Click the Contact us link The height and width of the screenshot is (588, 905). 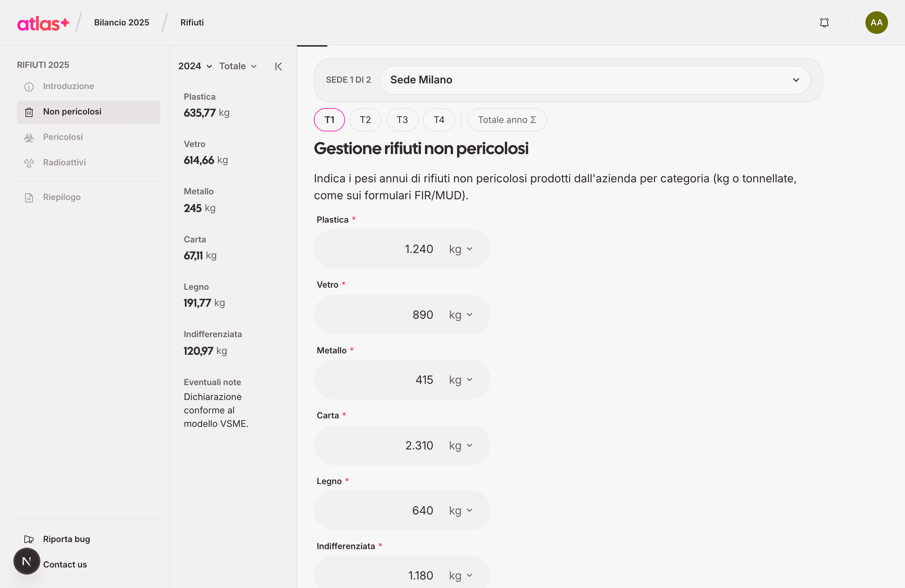65,564
